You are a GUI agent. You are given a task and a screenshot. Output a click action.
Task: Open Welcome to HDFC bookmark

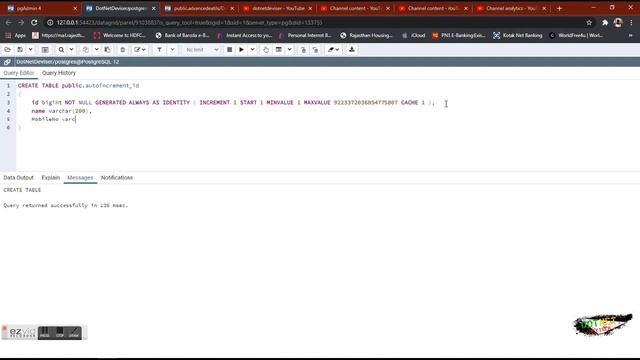coord(120,36)
